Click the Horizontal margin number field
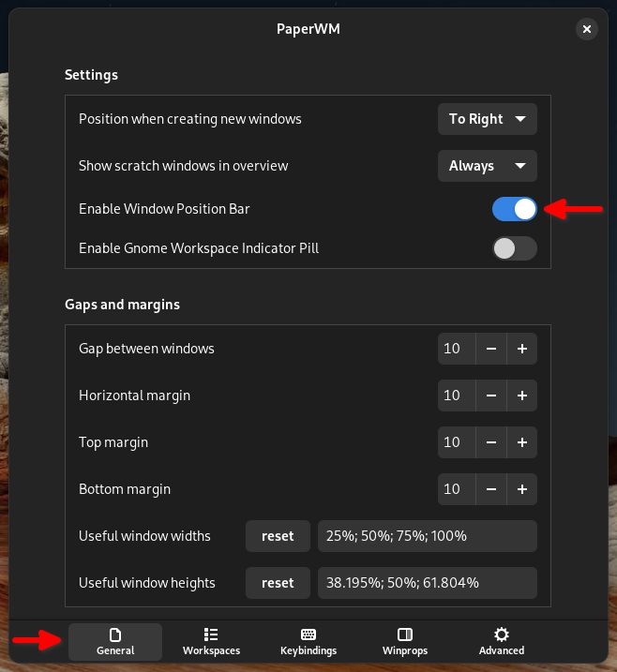This screenshot has height=672, width=617. [x=457, y=396]
